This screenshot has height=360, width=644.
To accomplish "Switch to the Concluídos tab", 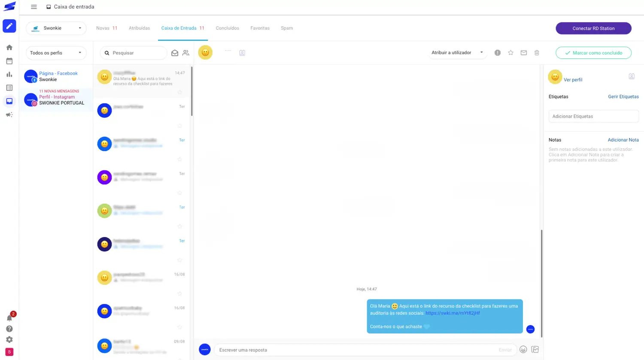I will [227, 28].
